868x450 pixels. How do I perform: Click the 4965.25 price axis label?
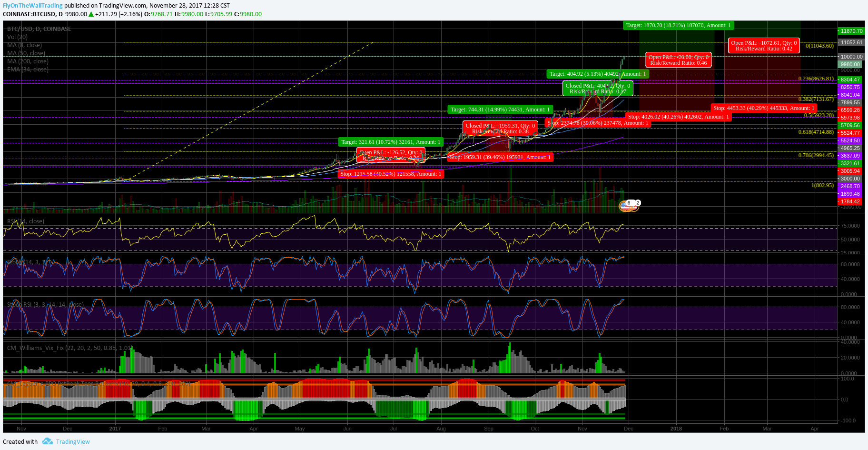[850, 148]
